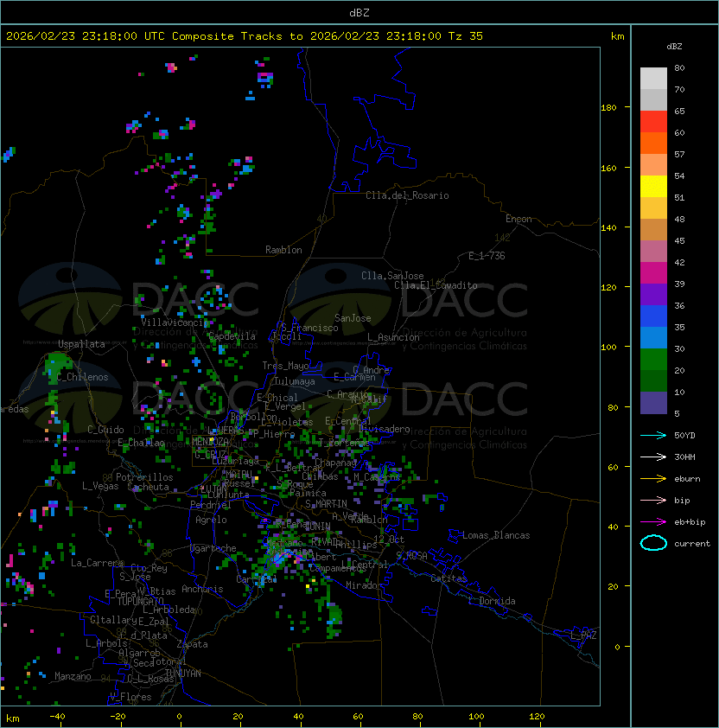This screenshot has height=728, width=719.
Task: Click the 'Villavicencio' map label
Action: (x=175, y=322)
